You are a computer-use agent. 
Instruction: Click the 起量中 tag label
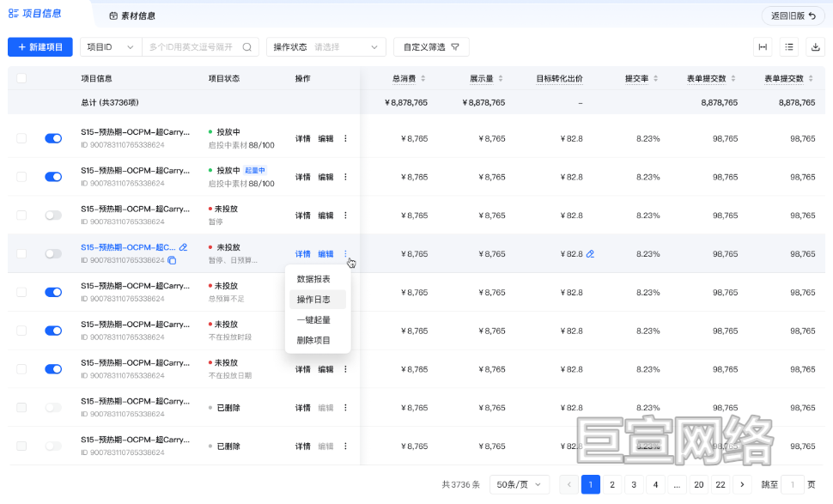coord(255,171)
